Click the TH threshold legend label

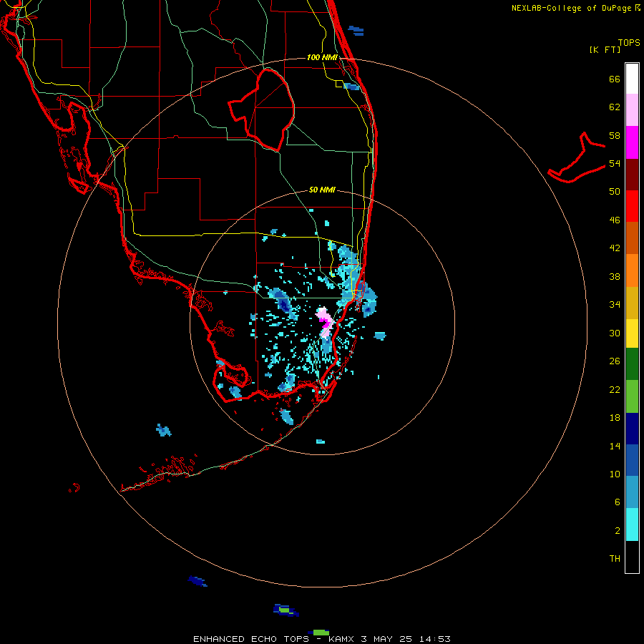click(x=615, y=559)
